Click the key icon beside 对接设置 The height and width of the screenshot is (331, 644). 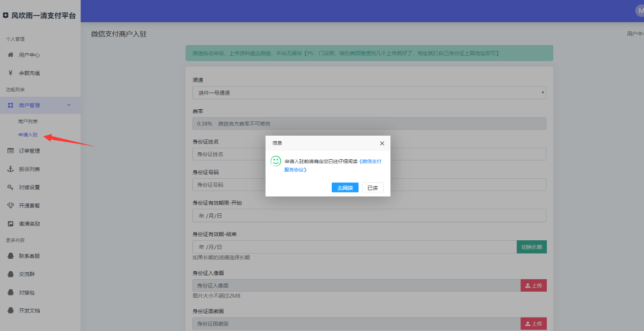coord(10,187)
